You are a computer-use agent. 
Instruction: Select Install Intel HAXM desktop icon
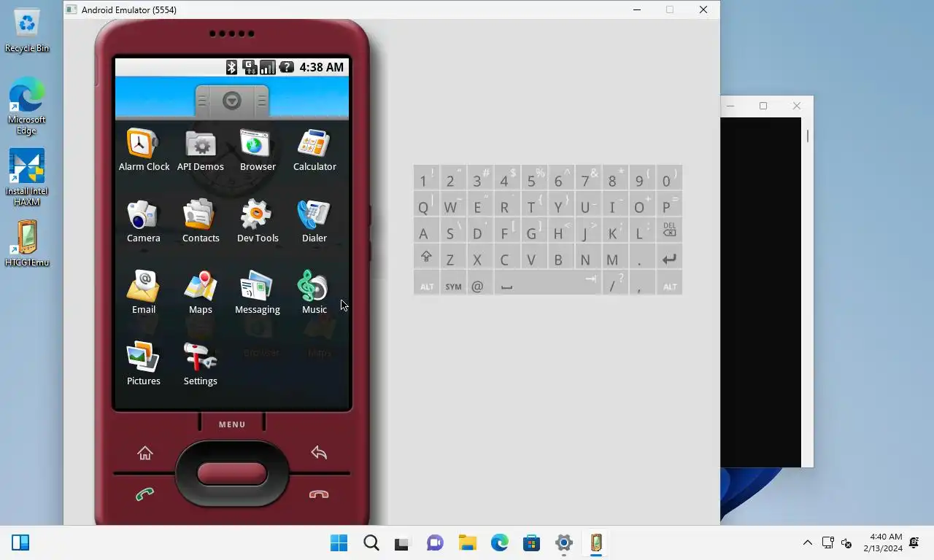point(27,178)
